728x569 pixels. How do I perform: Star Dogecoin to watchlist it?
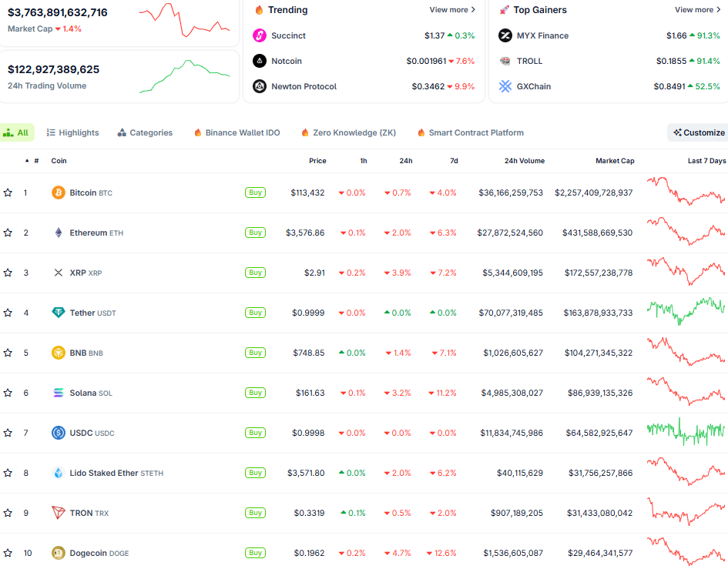pyautogui.click(x=8, y=553)
